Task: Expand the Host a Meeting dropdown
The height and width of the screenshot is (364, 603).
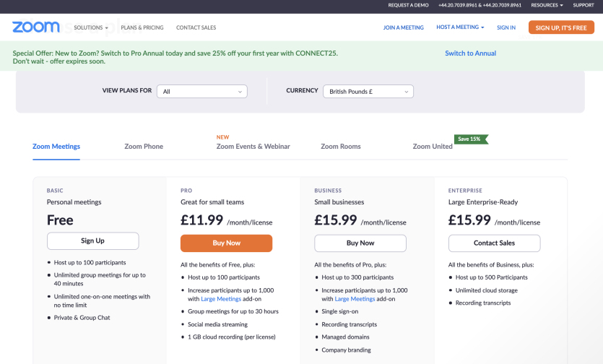Action: tap(460, 27)
